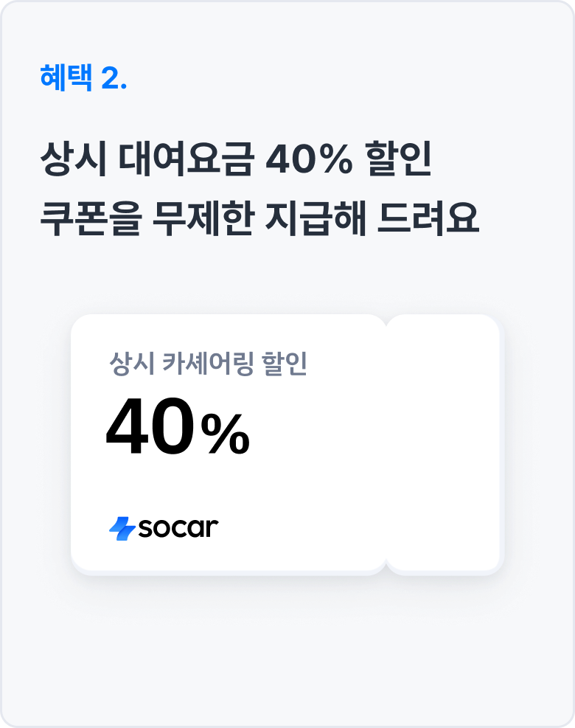Click the blue Socar lightning logo icon
The width and height of the screenshot is (575, 728).
121,528
